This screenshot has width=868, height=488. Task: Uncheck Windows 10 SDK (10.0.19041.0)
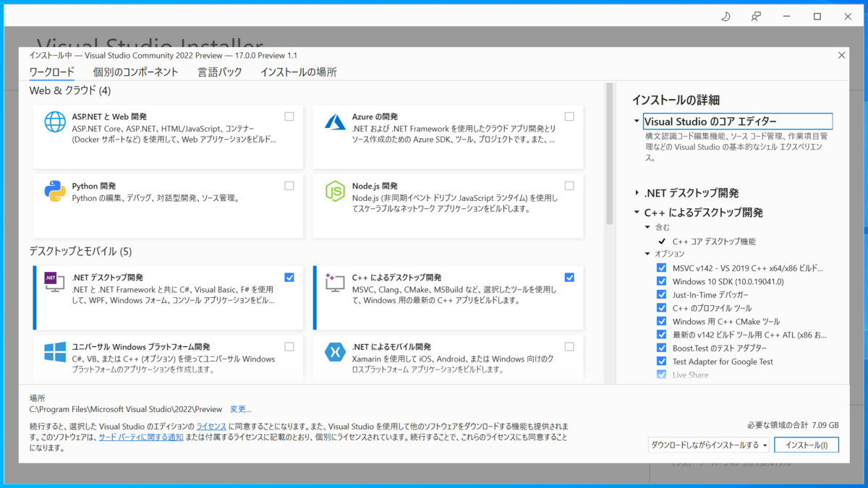coord(661,281)
